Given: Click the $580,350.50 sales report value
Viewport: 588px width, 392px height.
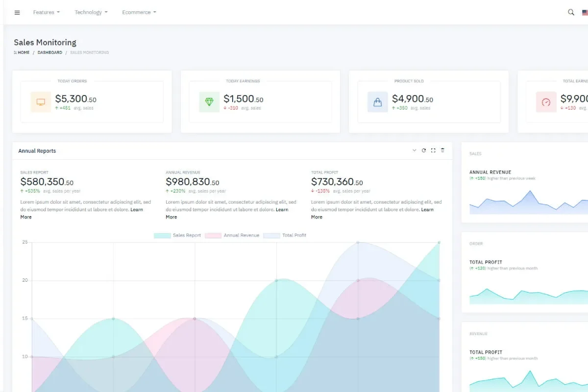Looking at the screenshot, I should click(x=47, y=182).
